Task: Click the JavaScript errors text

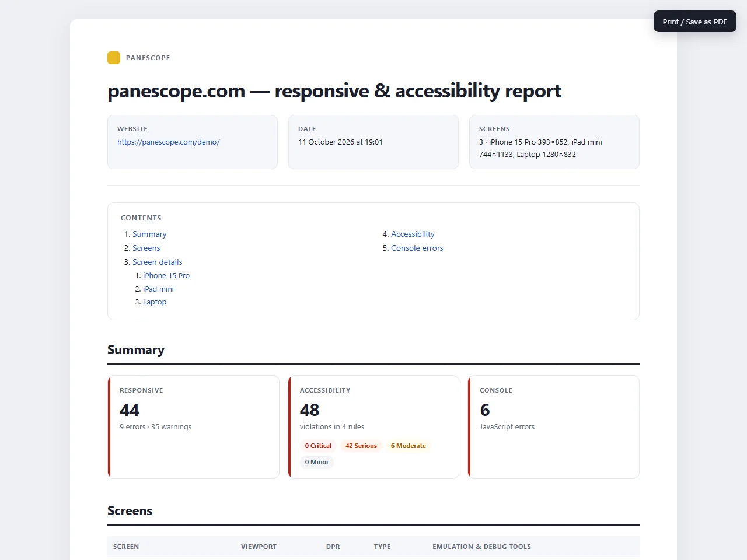Action: click(507, 426)
